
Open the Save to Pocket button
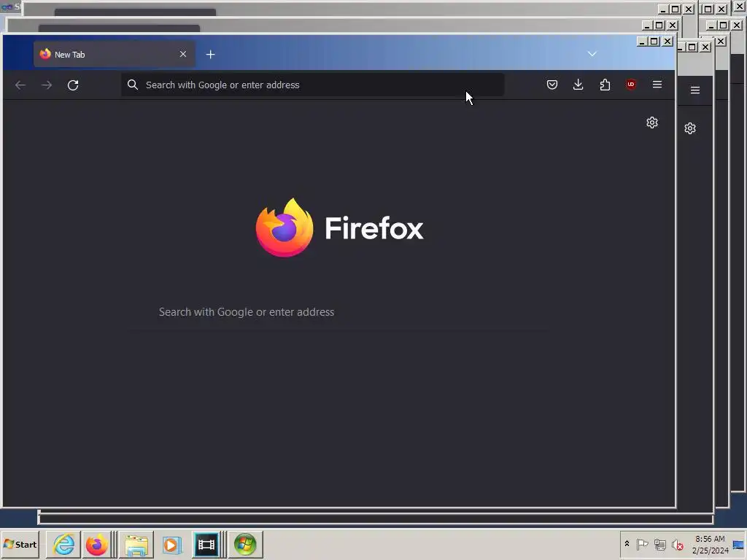(552, 85)
